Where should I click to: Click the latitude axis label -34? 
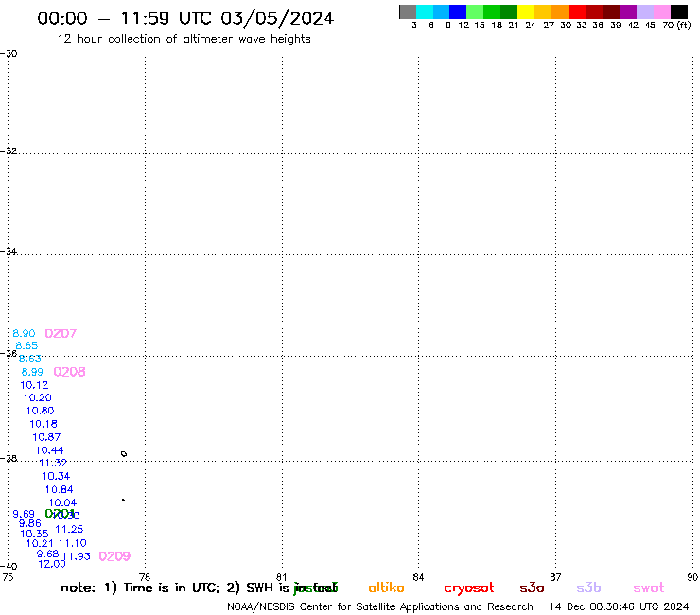[x=9, y=251]
